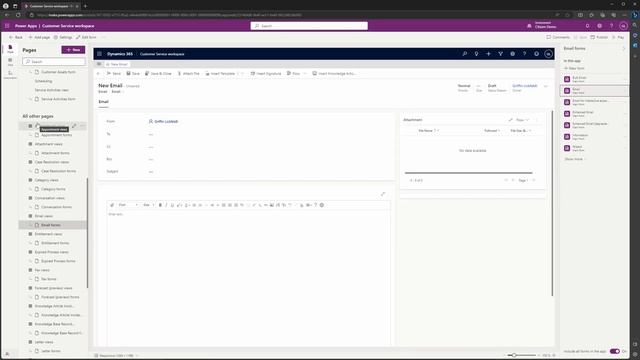
Task: Click Attach File in email command bar
Action: coord(189,73)
